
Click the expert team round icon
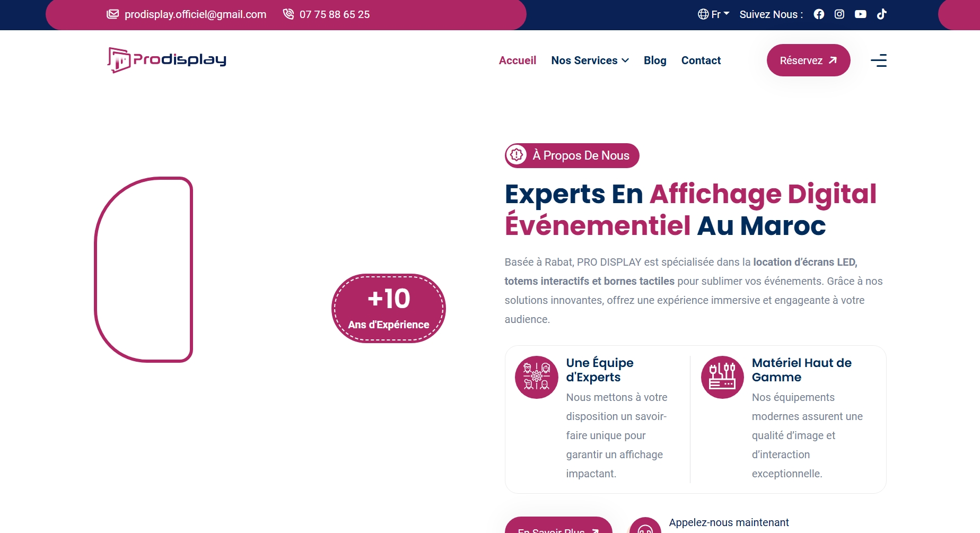[537, 377]
